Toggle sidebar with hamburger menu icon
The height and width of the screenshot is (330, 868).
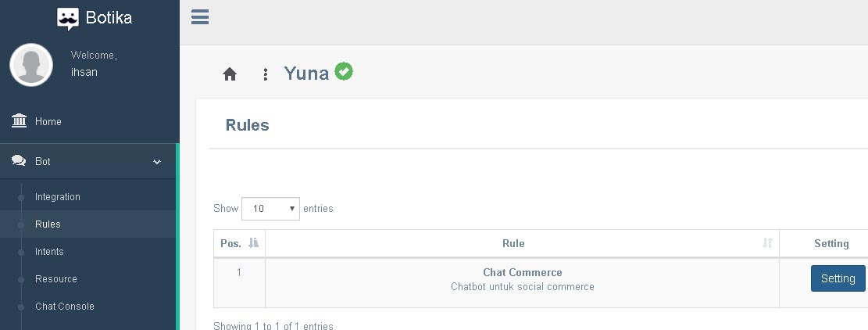click(x=200, y=17)
